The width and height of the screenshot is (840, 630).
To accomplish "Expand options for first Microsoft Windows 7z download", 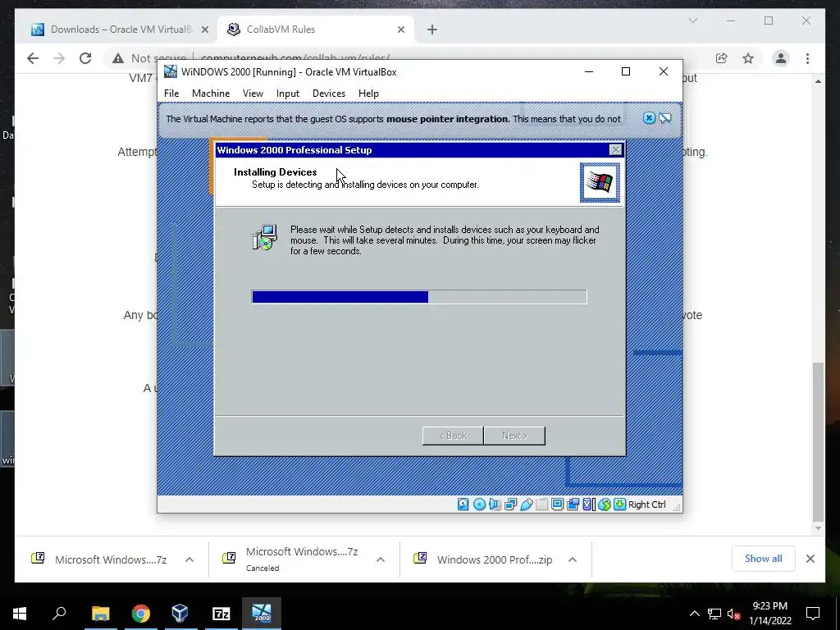I will coord(189,559).
